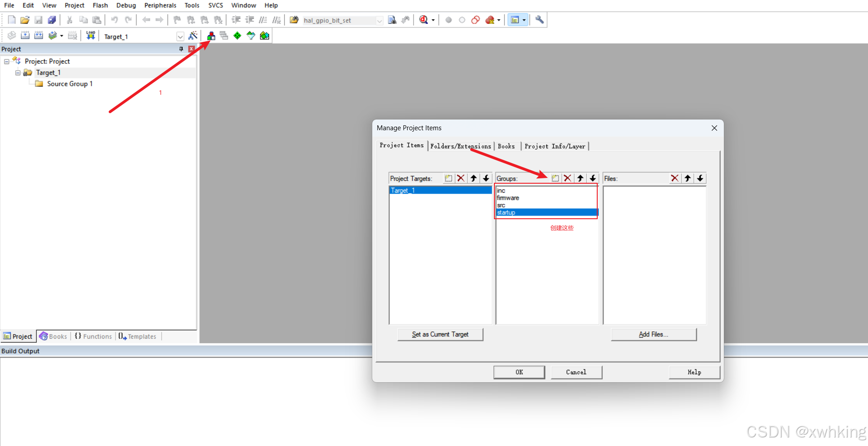The height and width of the screenshot is (446, 868).
Task: Translate the current file
Action: click(12, 35)
